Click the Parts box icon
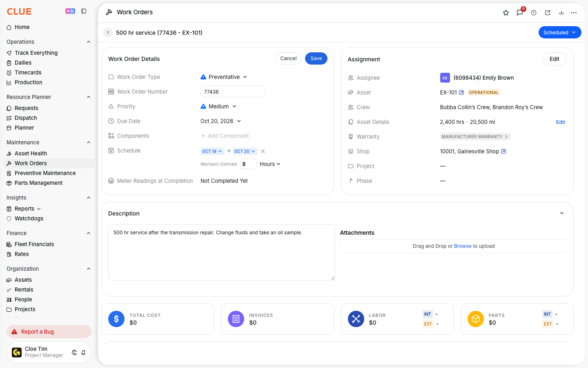Image resolution: width=588 pixels, height=368 pixels. coord(476,319)
